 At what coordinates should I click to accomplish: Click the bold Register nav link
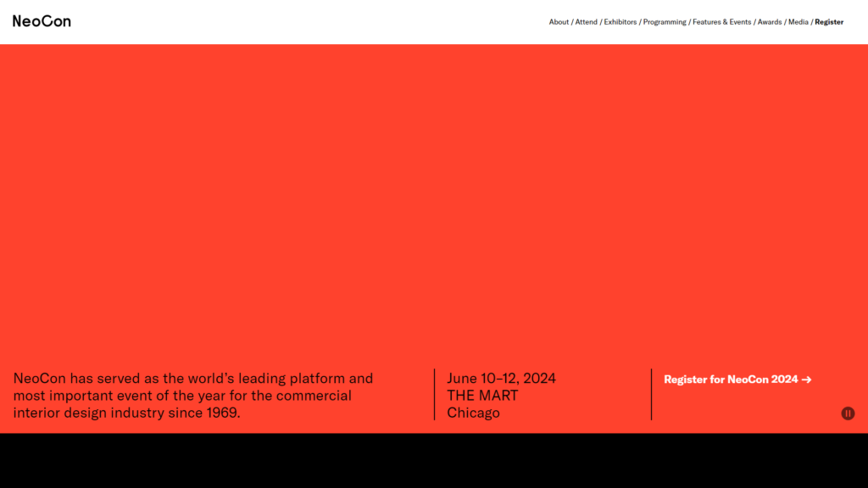pos(829,22)
